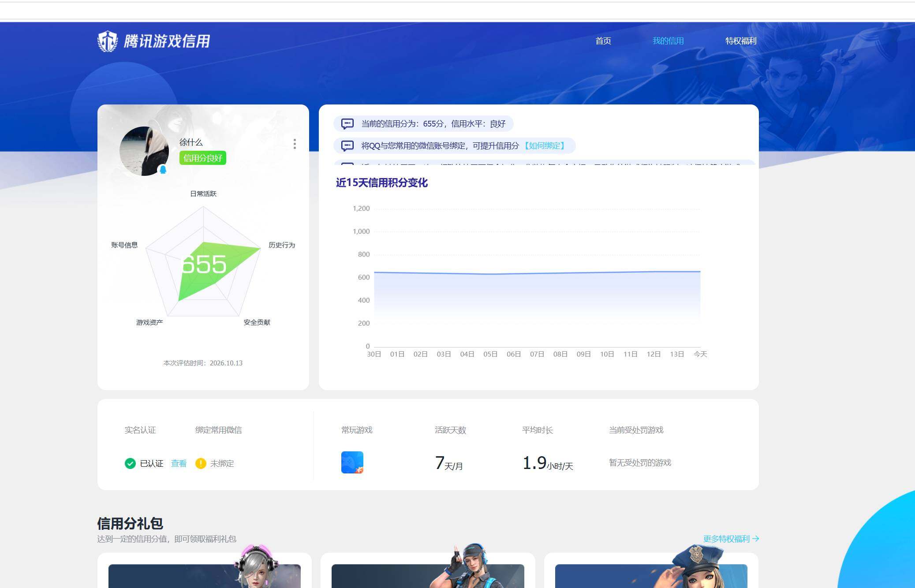Click the username 徐什么

coord(191,142)
